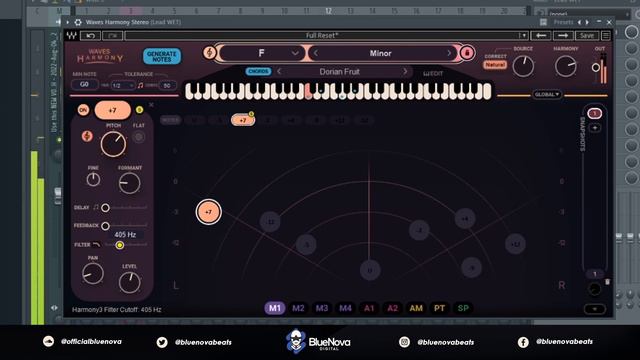Switch to the A2 tab
Image resolution: width=640 pixels, height=360 pixels.
point(392,308)
